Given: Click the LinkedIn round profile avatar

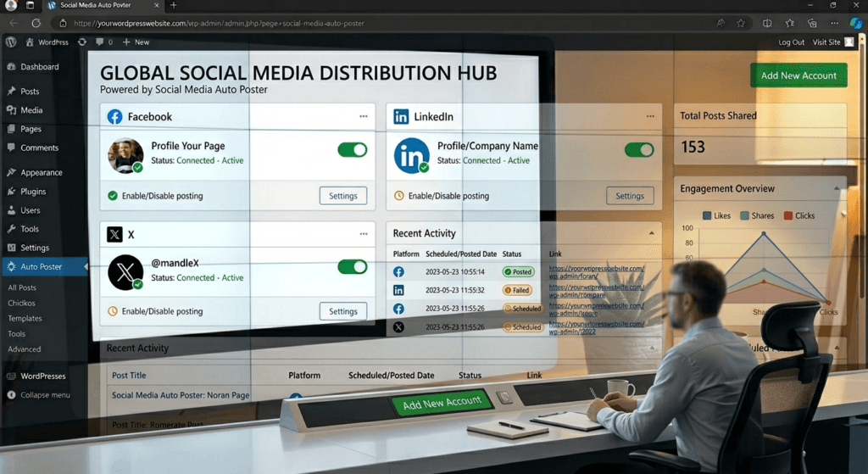Looking at the screenshot, I should tap(412, 156).
